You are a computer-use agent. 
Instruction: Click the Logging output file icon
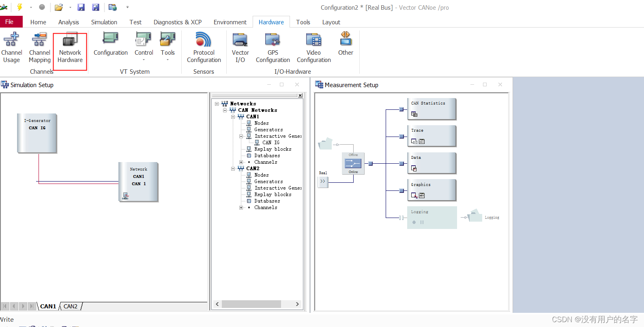[x=475, y=215]
